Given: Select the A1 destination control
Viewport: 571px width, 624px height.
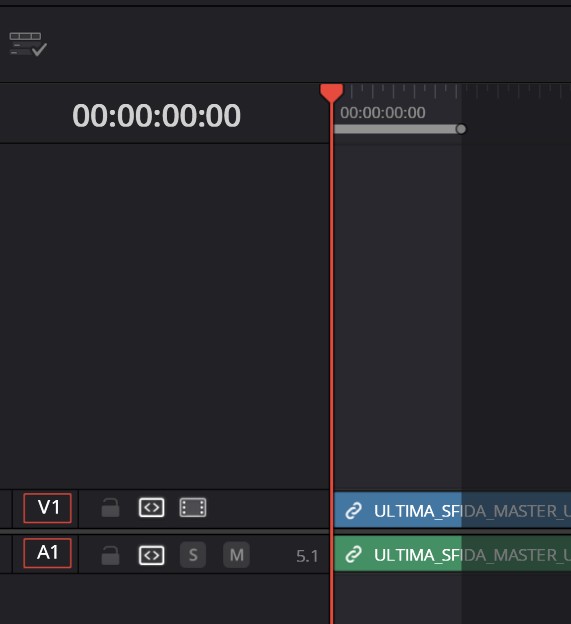Looking at the screenshot, I should point(48,553).
